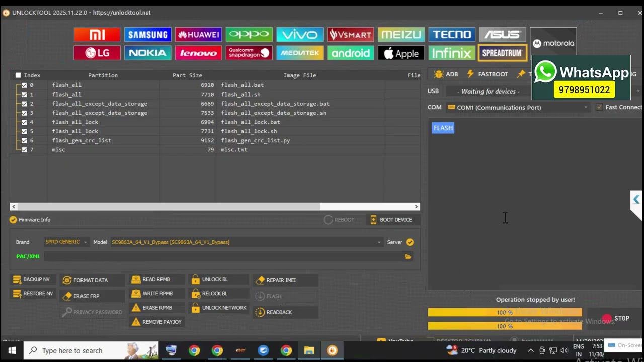Select the Motorola brand logo
This screenshot has height=362, width=644.
pos(553,43)
